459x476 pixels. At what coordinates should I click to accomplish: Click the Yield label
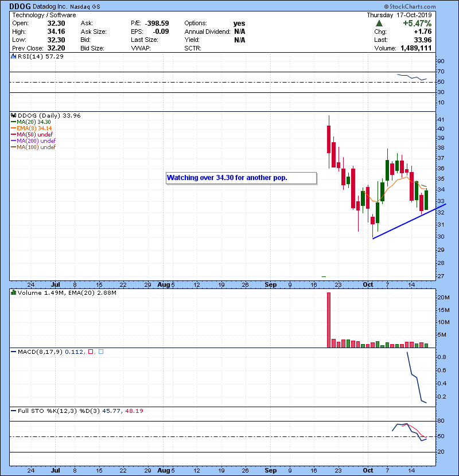[192, 40]
